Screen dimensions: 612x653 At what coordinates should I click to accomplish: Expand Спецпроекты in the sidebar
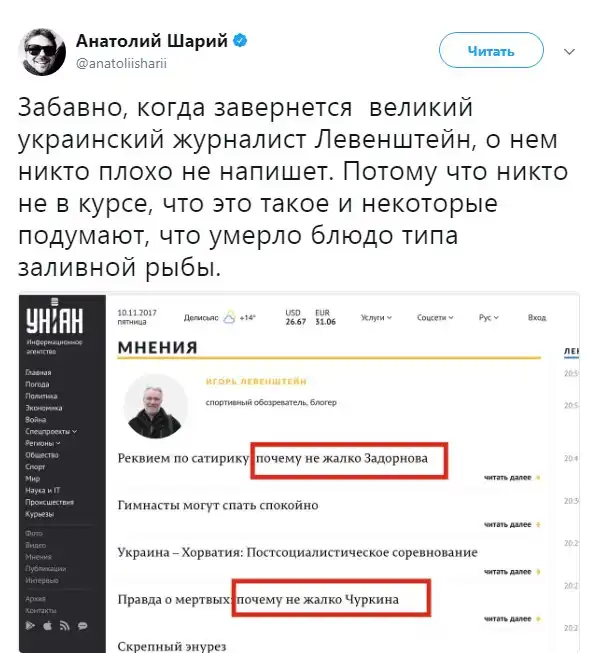(x=51, y=431)
